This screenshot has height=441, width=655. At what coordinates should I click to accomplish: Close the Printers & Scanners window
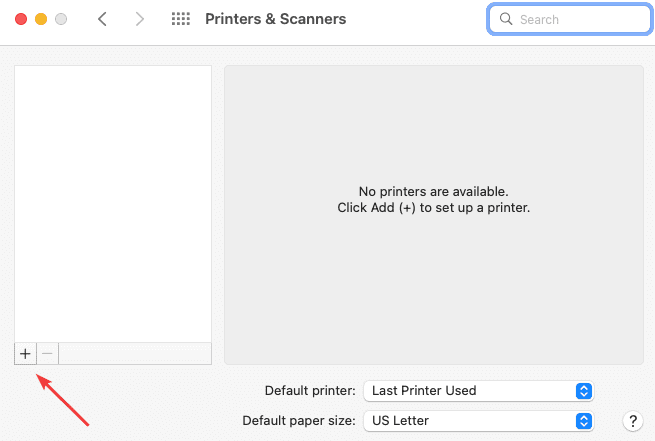[21, 19]
